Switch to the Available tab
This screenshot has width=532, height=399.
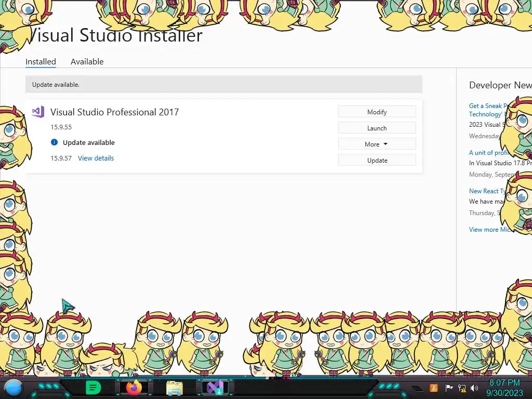tap(87, 61)
